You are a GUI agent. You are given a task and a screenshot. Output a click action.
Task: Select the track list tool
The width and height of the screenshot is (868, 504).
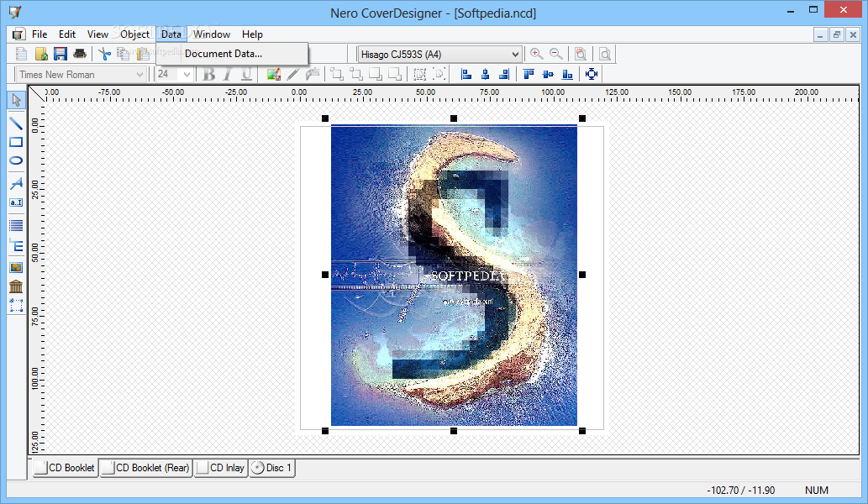point(16,226)
